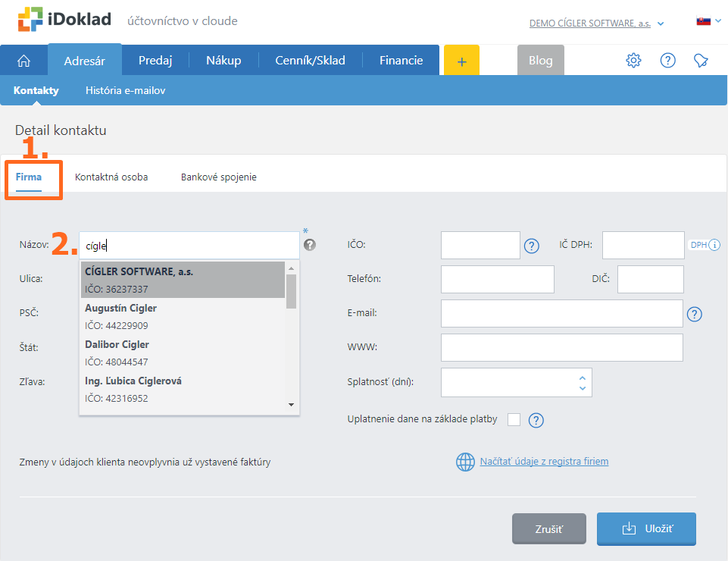Enable Uplatnenie dane na základe platby checkbox
Viewport: 728px width, 561px height.
(x=514, y=419)
